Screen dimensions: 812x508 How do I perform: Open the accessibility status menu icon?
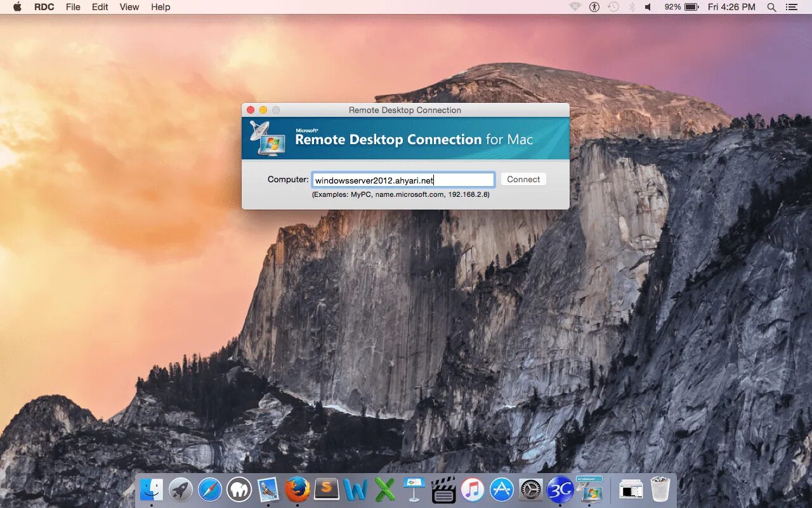click(594, 7)
